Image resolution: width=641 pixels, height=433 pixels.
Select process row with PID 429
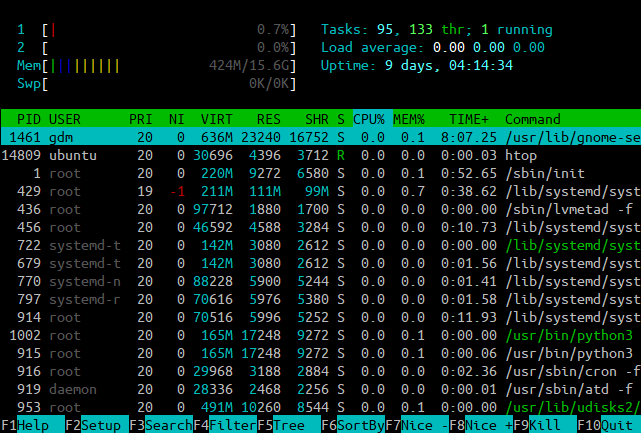click(x=320, y=191)
